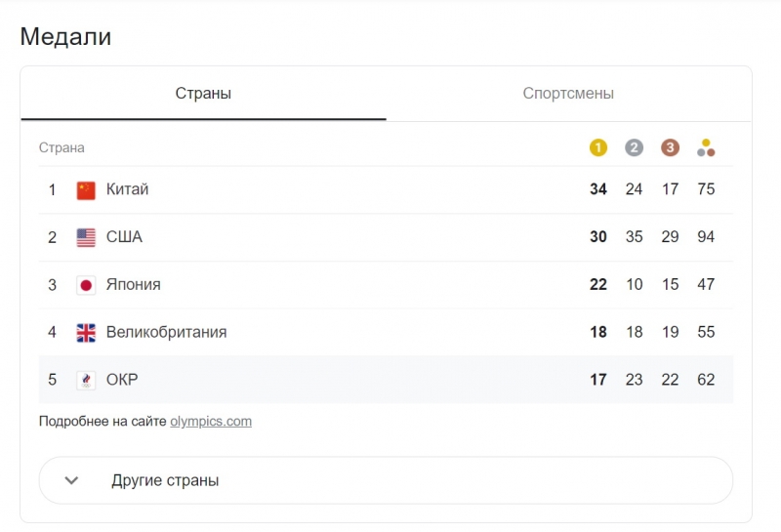The width and height of the screenshot is (781, 532).
Task: Switch to the Страны tab
Action: tap(203, 94)
